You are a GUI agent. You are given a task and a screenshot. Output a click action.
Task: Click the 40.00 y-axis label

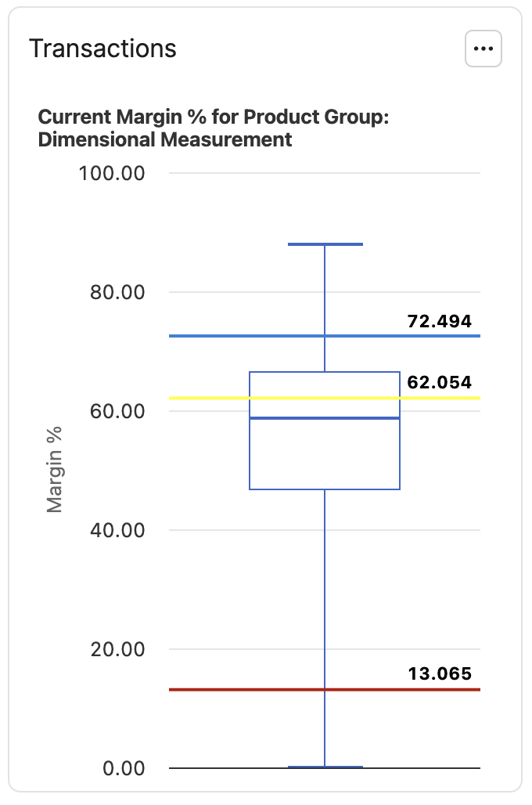click(116, 530)
